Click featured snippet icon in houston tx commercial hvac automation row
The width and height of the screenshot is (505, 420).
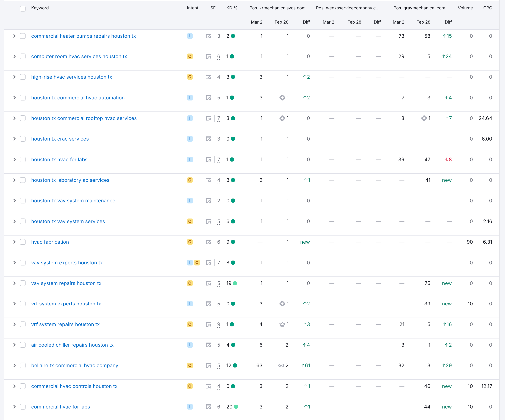pyautogui.click(x=282, y=98)
